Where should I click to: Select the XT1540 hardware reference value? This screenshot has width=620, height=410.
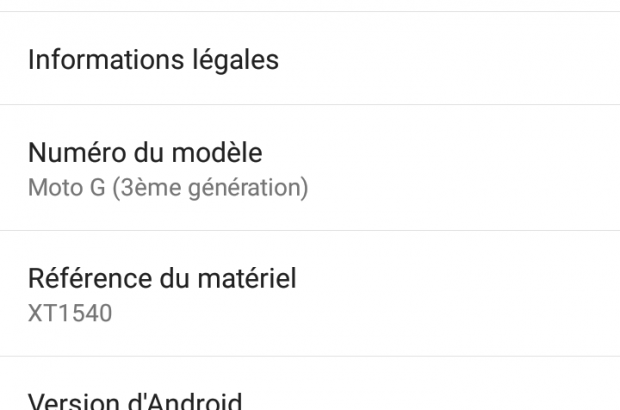(x=70, y=313)
